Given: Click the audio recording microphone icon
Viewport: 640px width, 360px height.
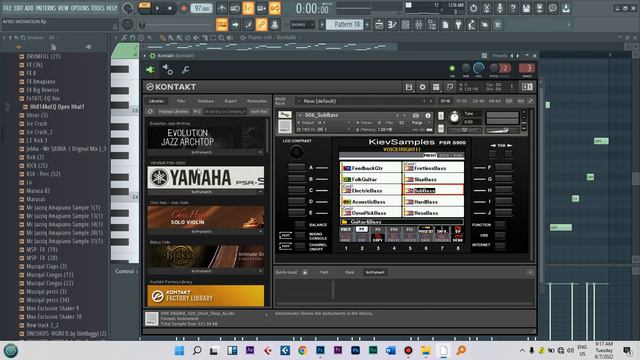Looking at the screenshot, I should (x=500, y=8).
